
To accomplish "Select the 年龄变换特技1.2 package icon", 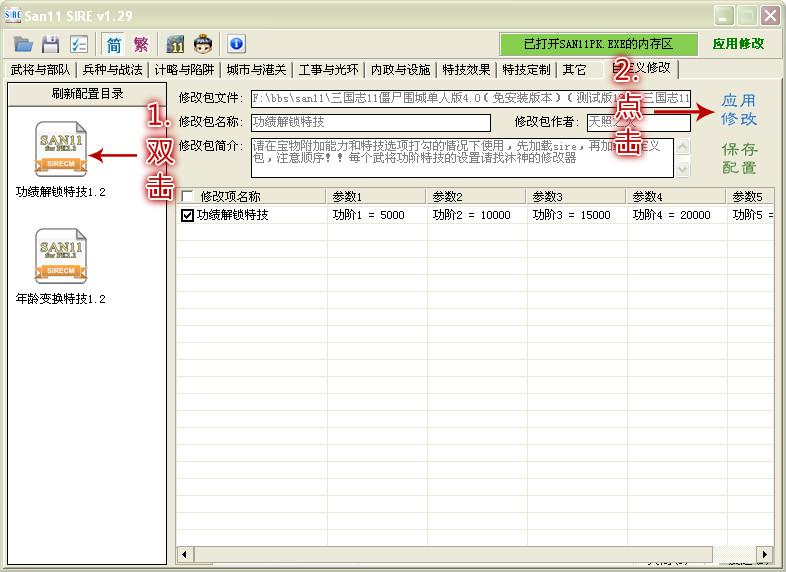I will (x=61, y=256).
